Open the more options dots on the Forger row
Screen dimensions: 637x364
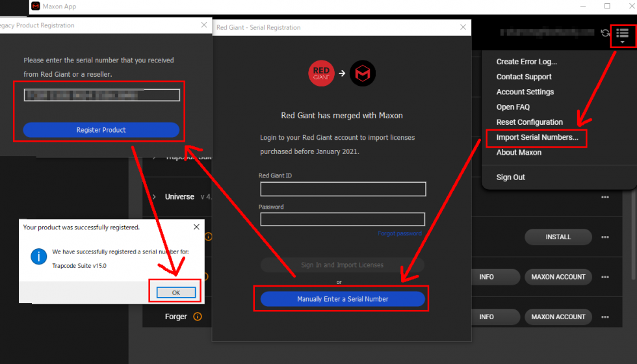coord(605,317)
